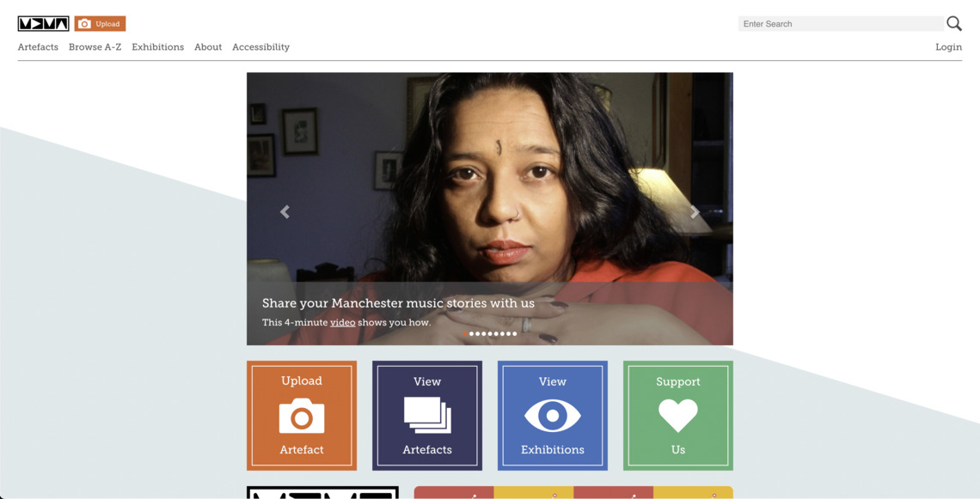
Task: Select the last carousel indicator dot
Action: pos(514,333)
